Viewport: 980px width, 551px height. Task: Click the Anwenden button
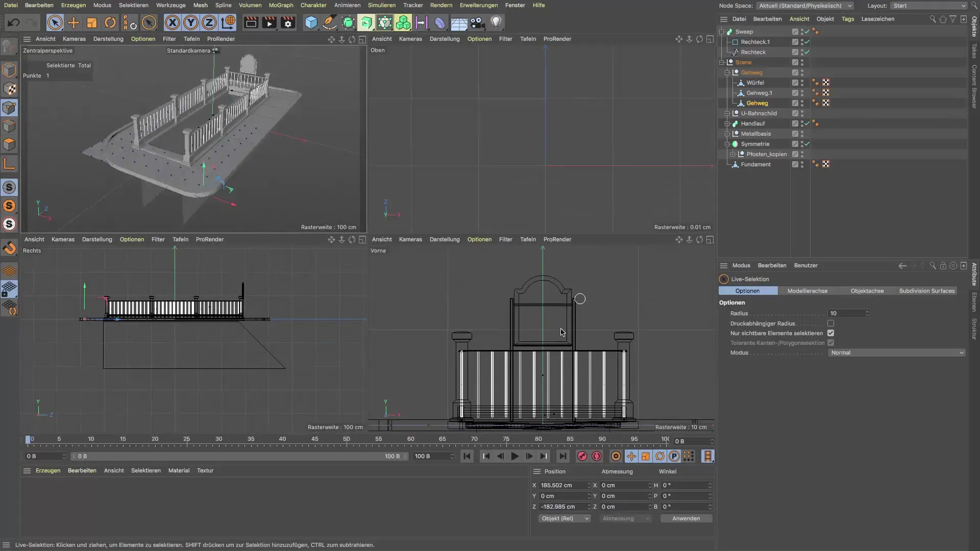coord(686,518)
